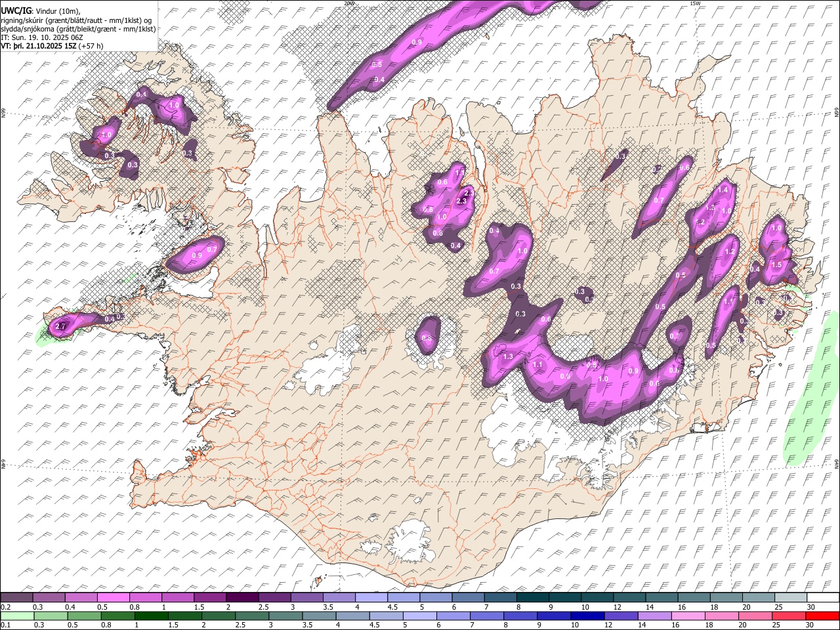
Task: Click the medium green 0.5 swatch in lower legend
Action: [84, 616]
